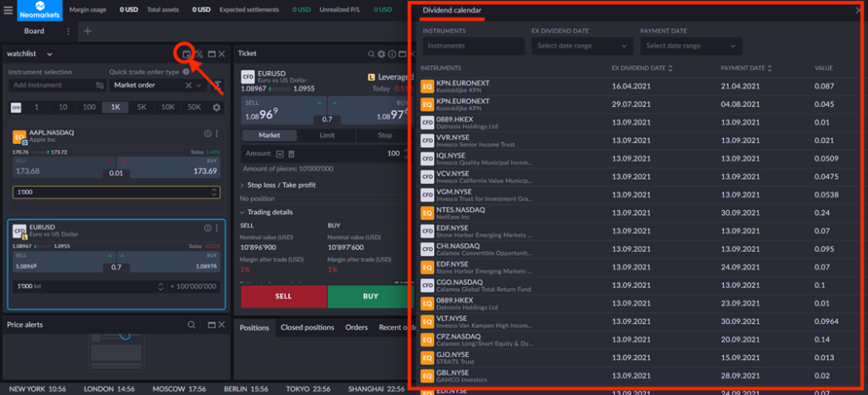Open the Payment Date range dropdown
The width and height of the screenshot is (868, 395).
tap(690, 46)
